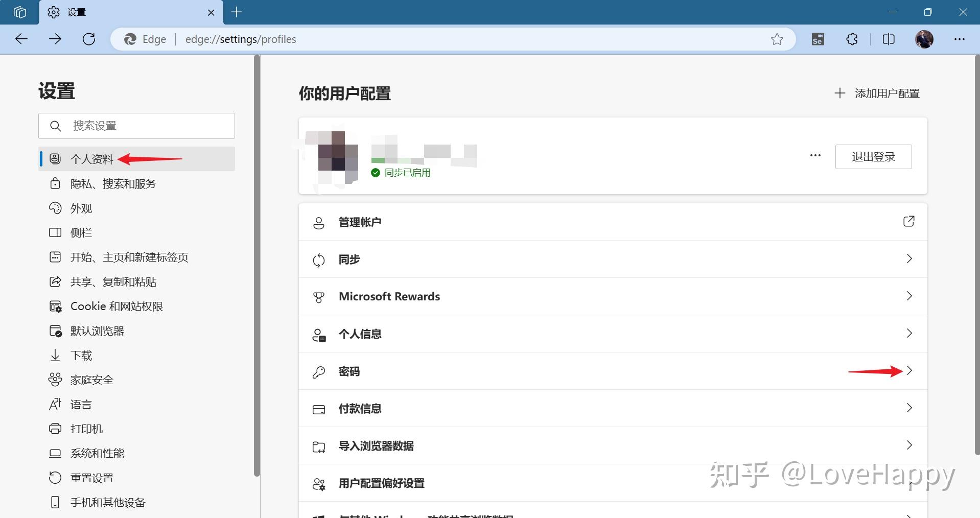980x518 pixels.
Task: Open Cookie 和网站权限 settings
Action: click(136, 306)
